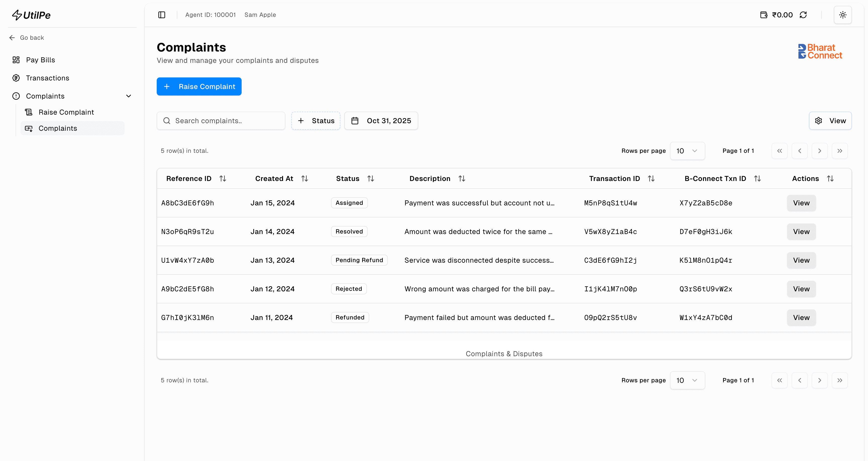Open Complaints from the sidebar menu

pyautogui.click(x=58, y=128)
